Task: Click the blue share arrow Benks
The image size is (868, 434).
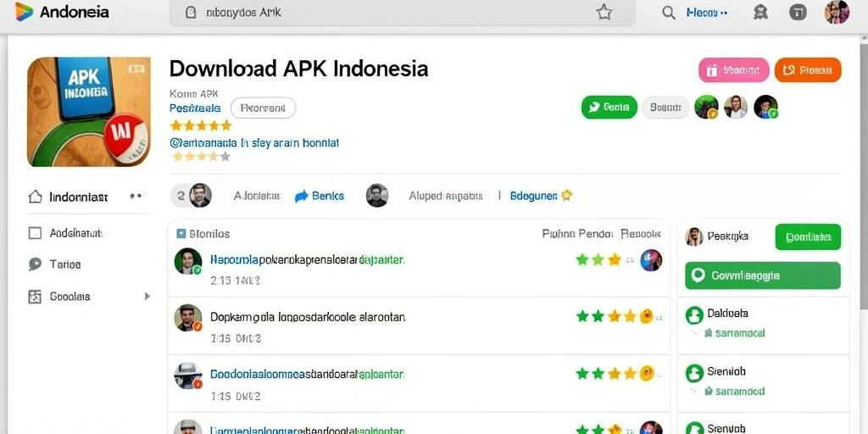Action: tap(320, 196)
